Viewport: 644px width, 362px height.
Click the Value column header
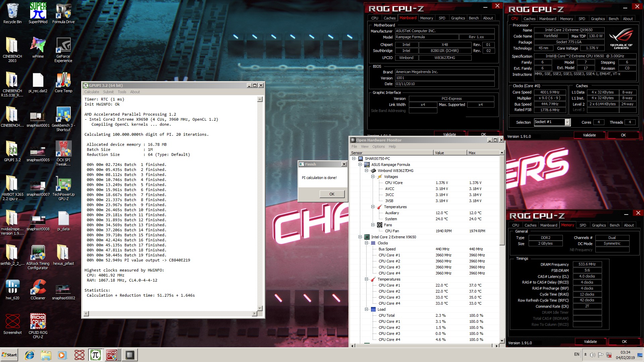tap(450, 153)
